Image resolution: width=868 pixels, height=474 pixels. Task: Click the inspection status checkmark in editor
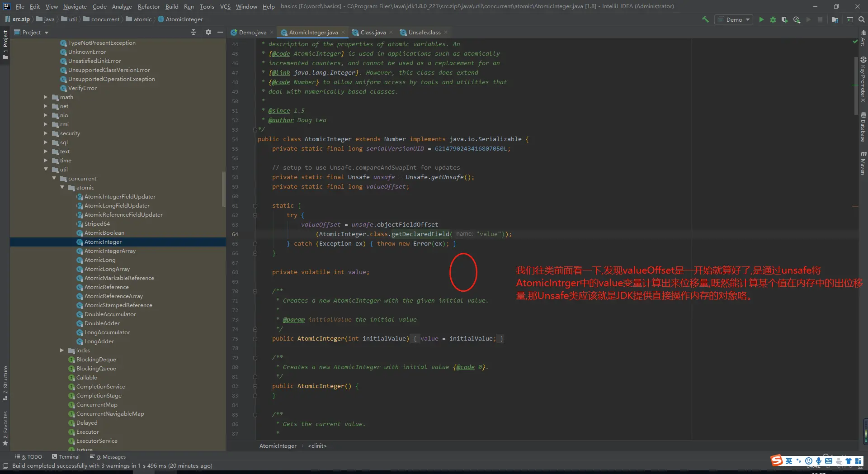click(x=855, y=41)
